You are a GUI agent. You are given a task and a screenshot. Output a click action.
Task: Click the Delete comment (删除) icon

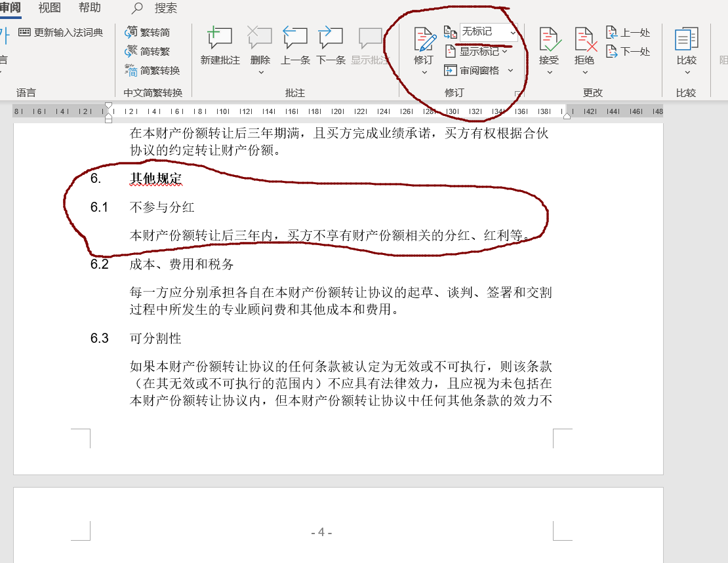tap(260, 38)
